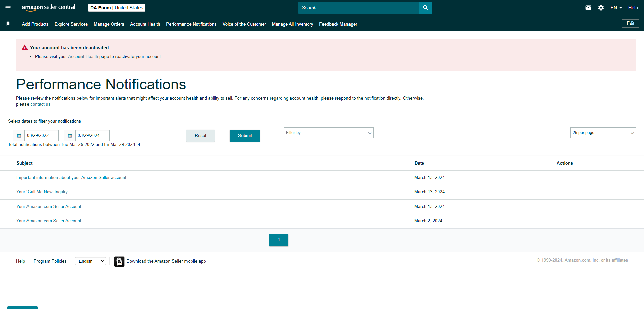Open the start date calendar picker icon

point(19,136)
